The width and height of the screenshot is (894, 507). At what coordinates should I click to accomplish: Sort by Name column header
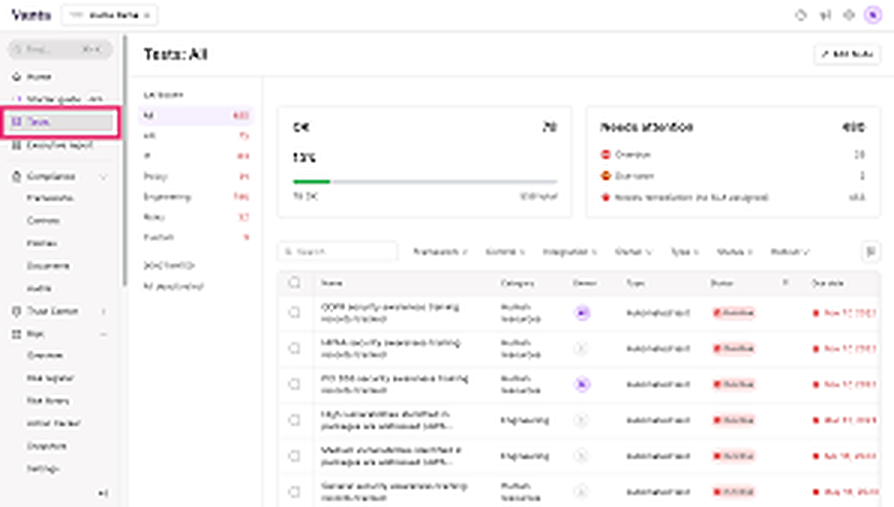pyautogui.click(x=331, y=283)
